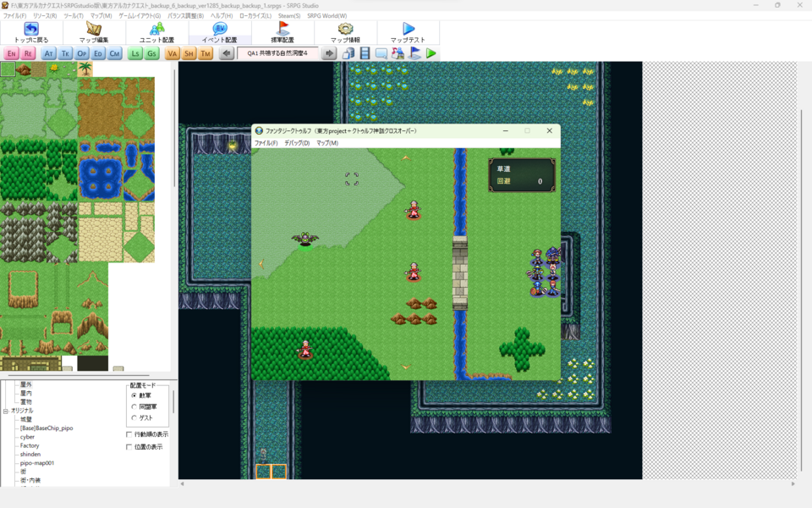Open バランス調整(B) menu

click(185, 15)
